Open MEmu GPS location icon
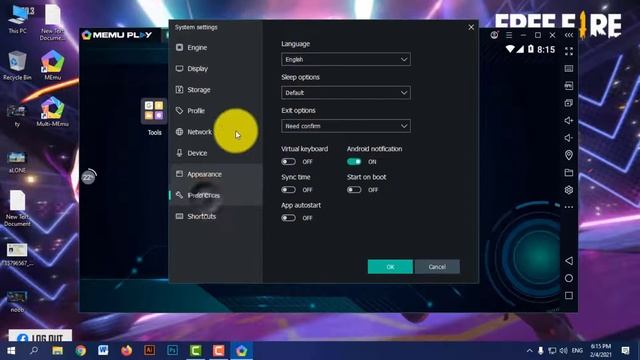The height and width of the screenshot is (360, 640). click(569, 155)
